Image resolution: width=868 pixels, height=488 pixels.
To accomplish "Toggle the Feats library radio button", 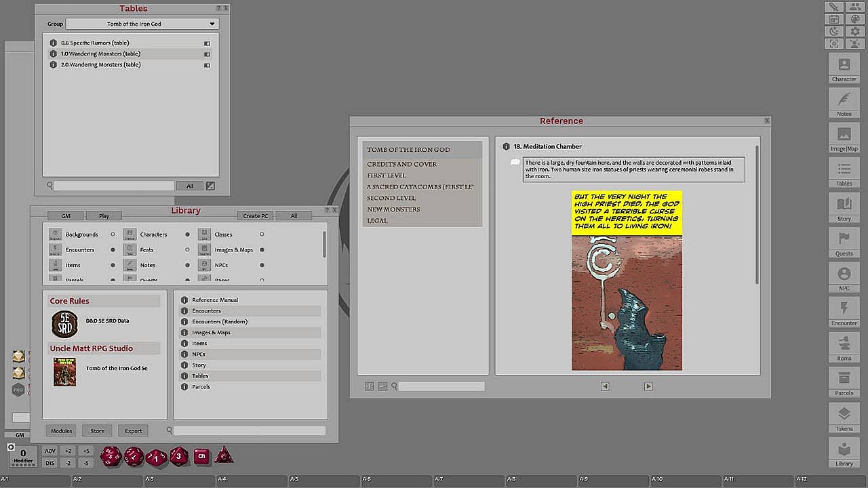I will pyautogui.click(x=187, y=249).
